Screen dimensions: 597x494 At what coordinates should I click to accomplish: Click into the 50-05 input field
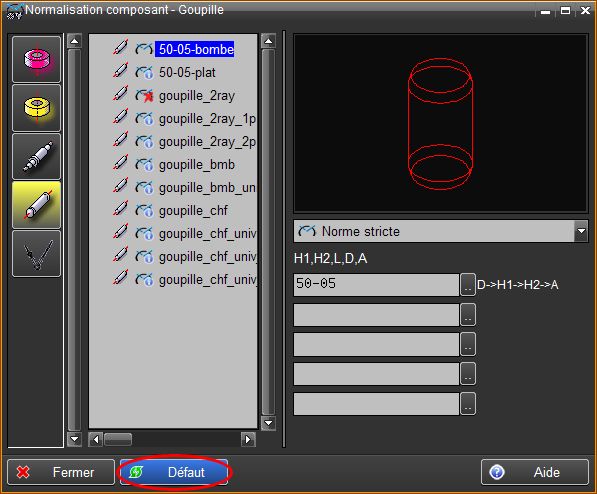coord(376,284)
